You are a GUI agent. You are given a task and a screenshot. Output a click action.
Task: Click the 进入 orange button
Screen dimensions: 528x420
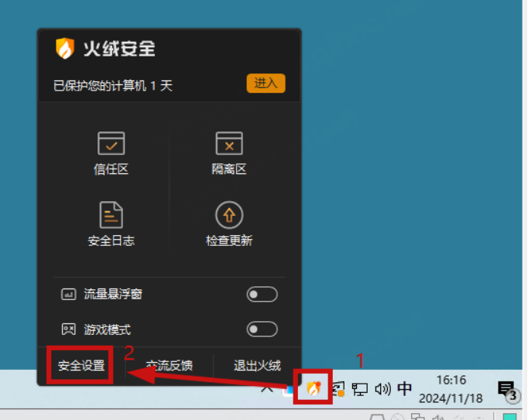(x=266, y=83)
